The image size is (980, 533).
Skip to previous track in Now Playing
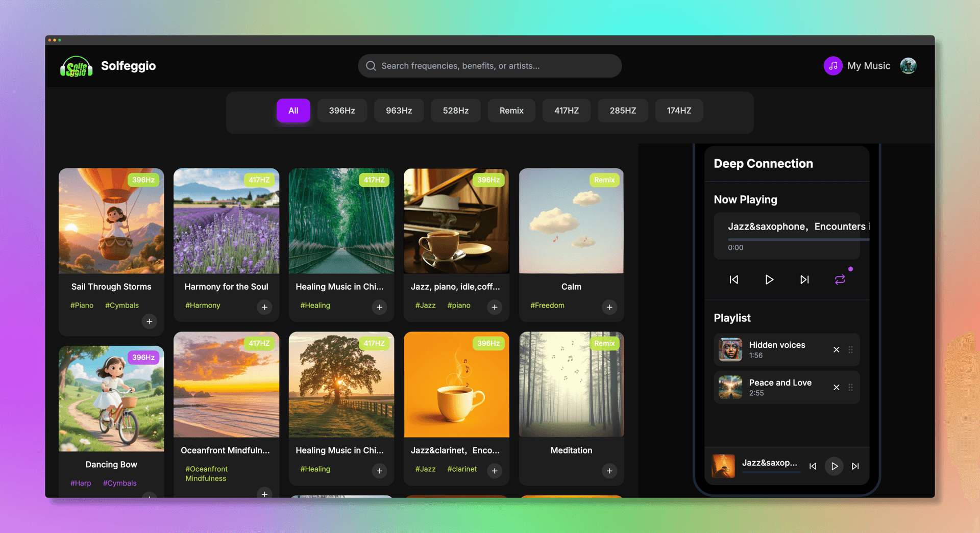point(733,280)
